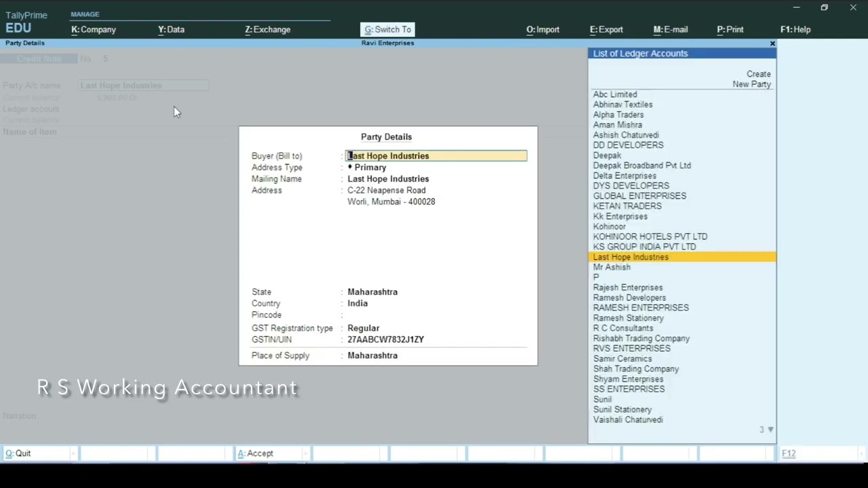Select Aman Mishra ledger

(x=617, y=125)
